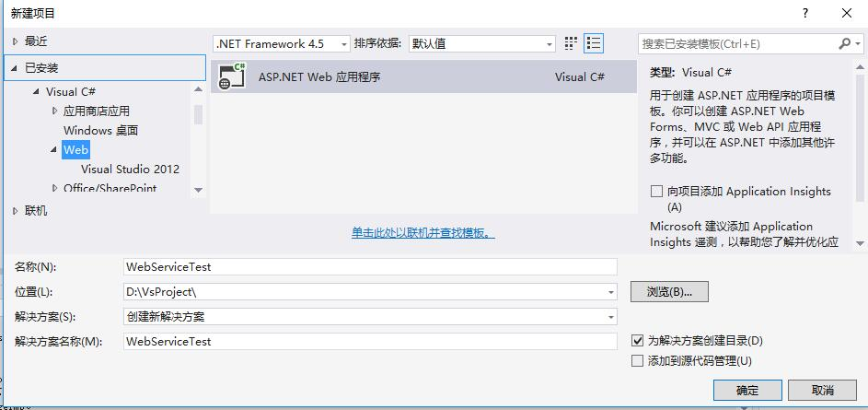Screen dimensions: 868x410
Task: Collapse the Visual C# tree node
Action: click(37, 92)
